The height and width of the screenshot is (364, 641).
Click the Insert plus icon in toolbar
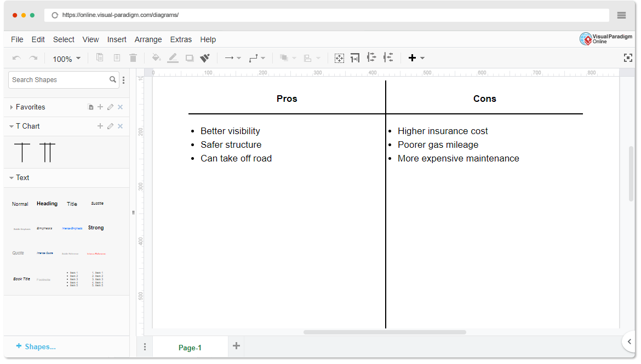pos(412,58)
